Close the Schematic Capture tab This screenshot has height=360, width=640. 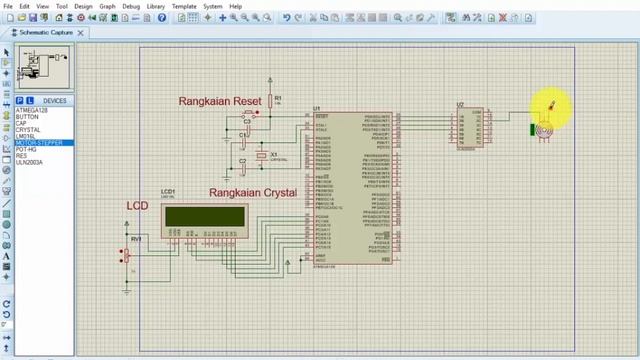(80, 33)
